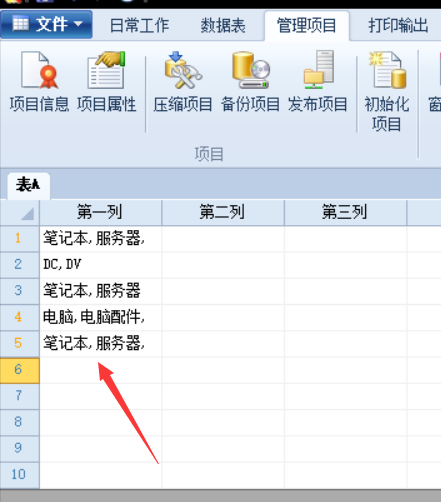441x502 pixels.
Task: Click the 项目属性 project properties icon
Action: pos(107,82)
